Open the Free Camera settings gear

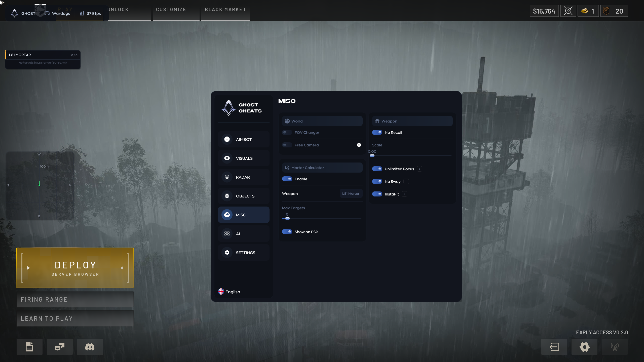[359, 145]
